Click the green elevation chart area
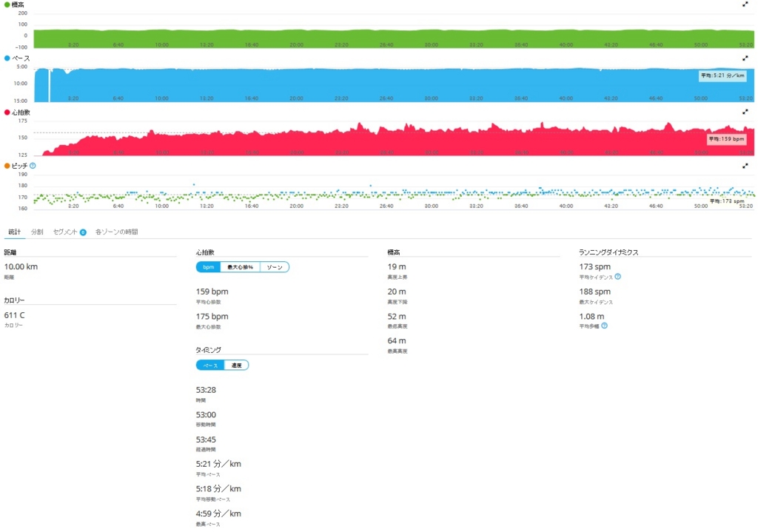758x532 pixels. pos(394,38)
